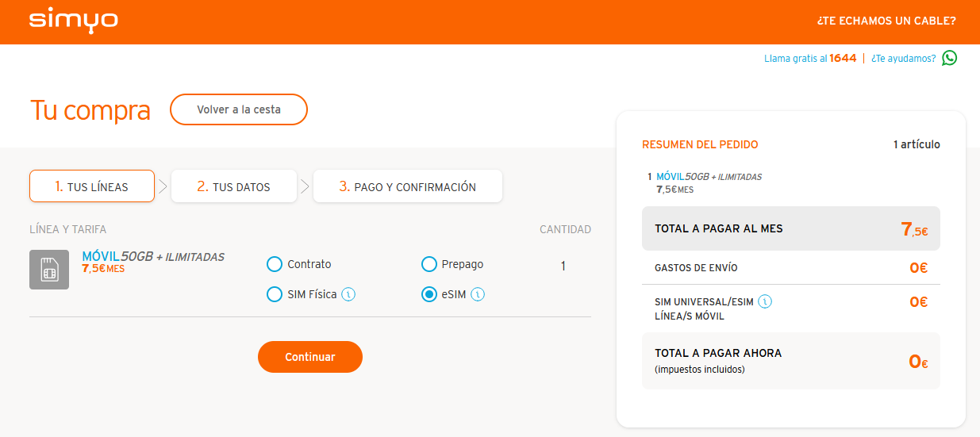
Task: Click the SIM card icon
Action: (x=49, y=270)
